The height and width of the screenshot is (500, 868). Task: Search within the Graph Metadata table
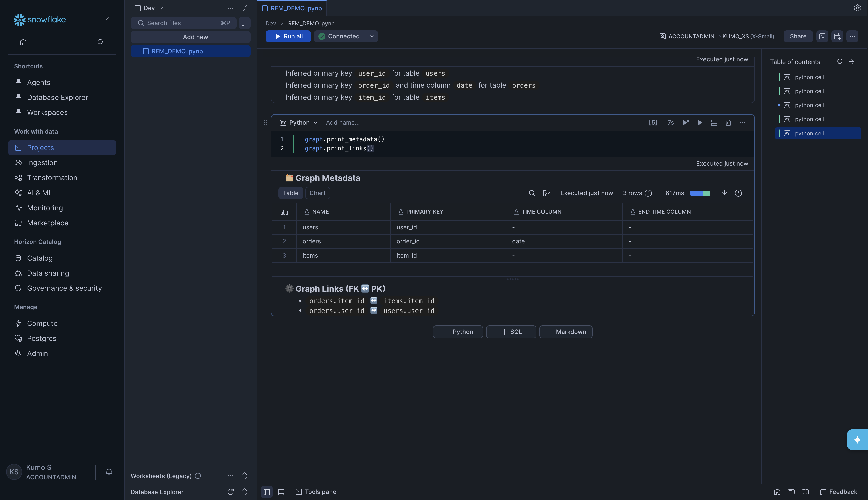click(x=532, y=193)
